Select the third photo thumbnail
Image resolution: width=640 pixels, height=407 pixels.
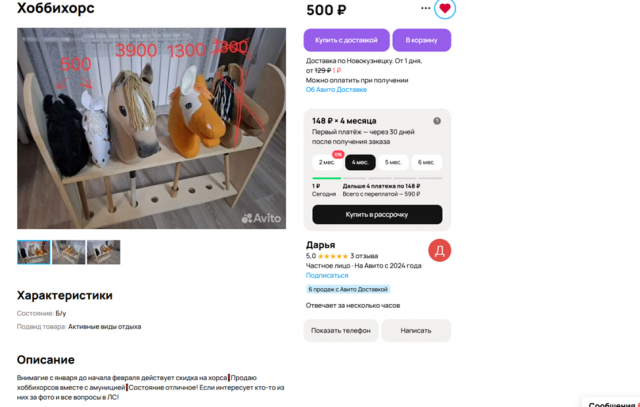(x=104, y=252)
